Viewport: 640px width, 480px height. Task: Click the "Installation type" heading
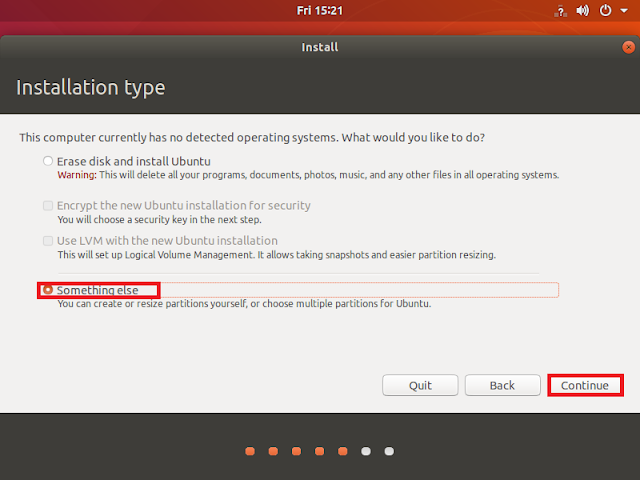click(91, 88)
